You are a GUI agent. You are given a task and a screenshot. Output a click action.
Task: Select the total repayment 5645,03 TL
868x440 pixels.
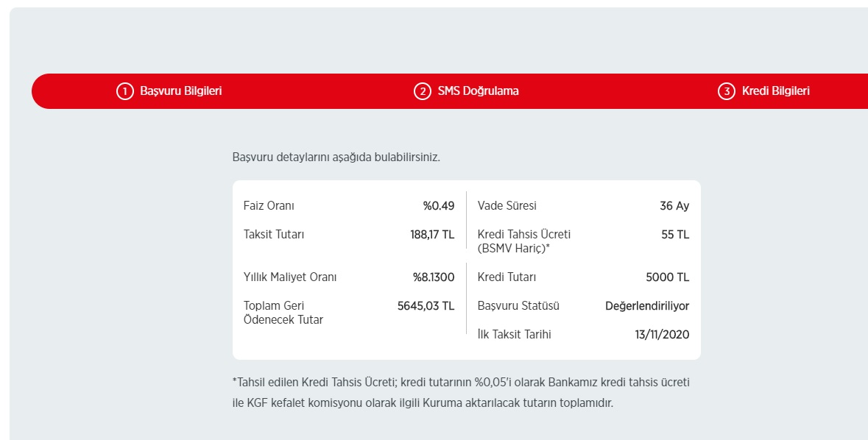426,306
